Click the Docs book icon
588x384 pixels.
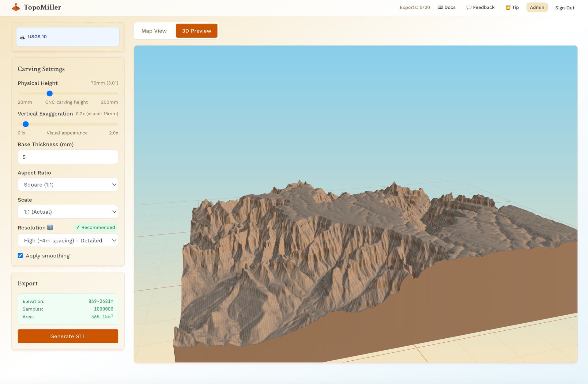click(440, 7)
